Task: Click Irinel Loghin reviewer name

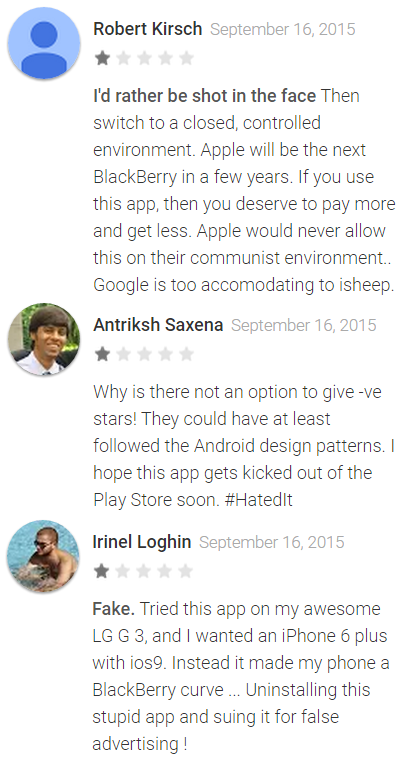Action: coord(142,542)
